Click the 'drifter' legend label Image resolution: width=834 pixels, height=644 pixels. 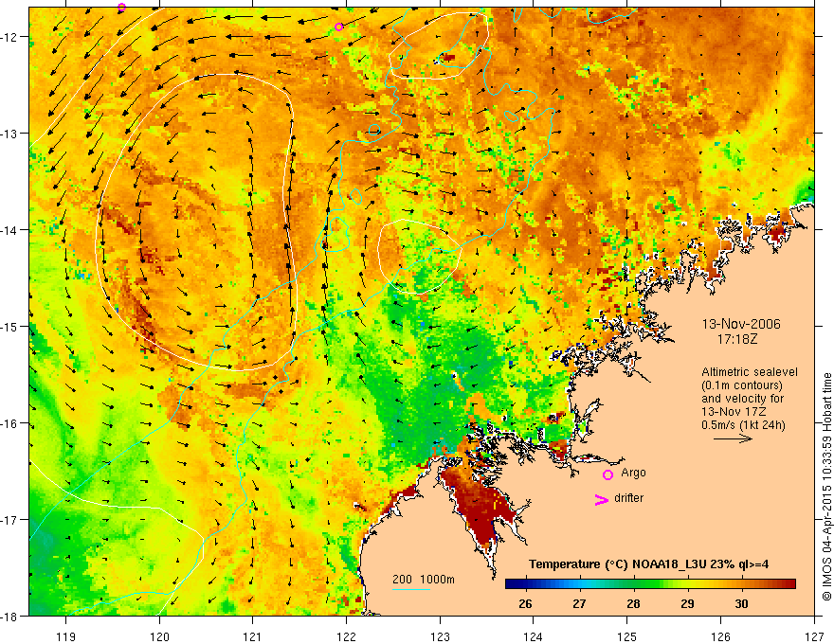pos(628,498)
